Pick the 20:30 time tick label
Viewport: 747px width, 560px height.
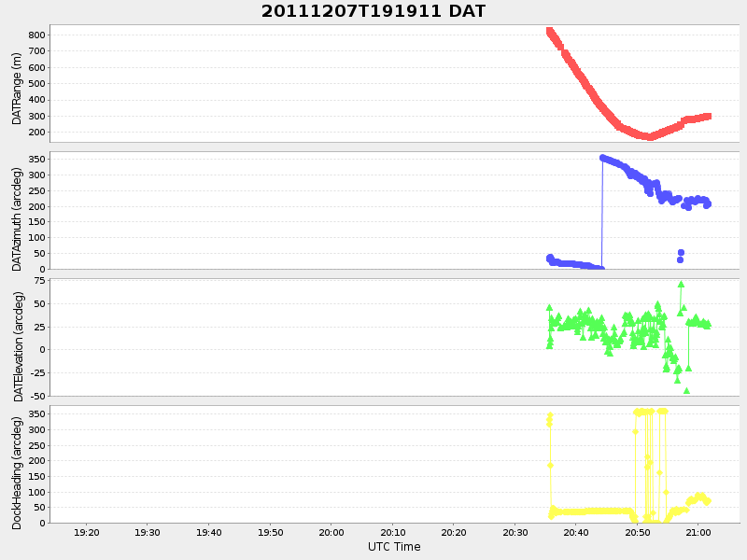point(515,532)
